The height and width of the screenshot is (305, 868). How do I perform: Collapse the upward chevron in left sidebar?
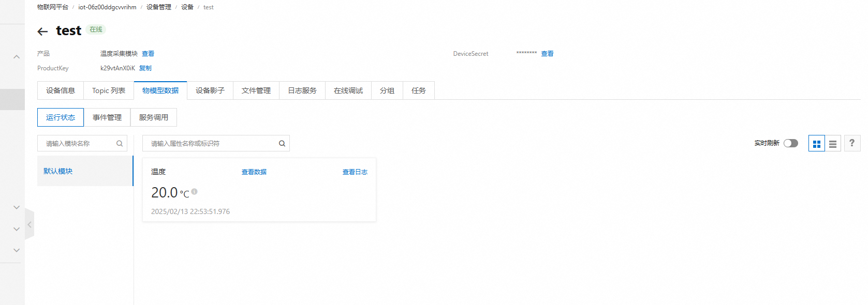click(x=17, y=57)
